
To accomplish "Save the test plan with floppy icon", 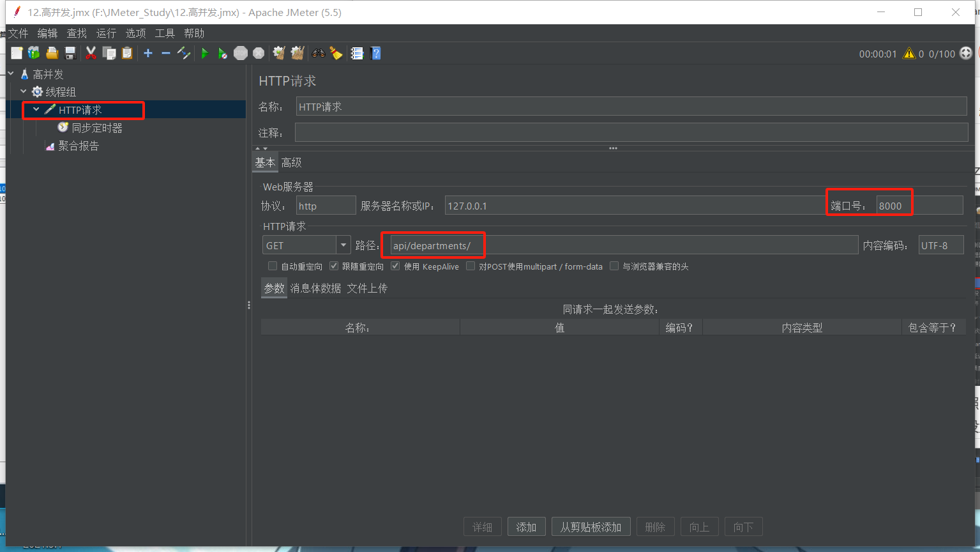I will 70,53.
